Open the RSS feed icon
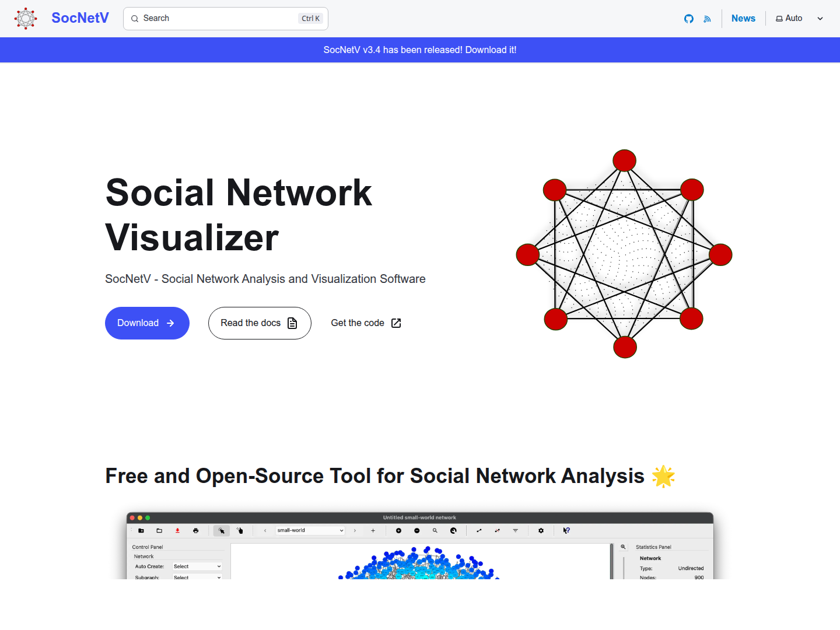 pos(708,19)
